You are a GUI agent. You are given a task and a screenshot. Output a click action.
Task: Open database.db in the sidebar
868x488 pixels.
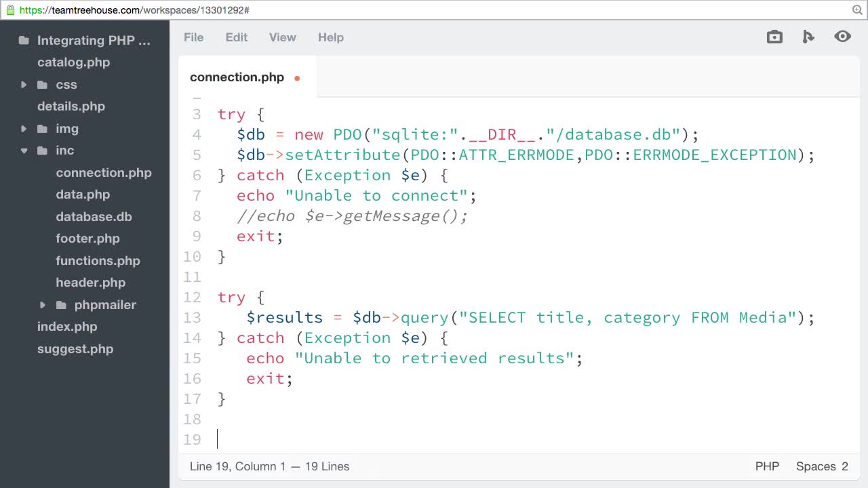click(x=94, y=217)
